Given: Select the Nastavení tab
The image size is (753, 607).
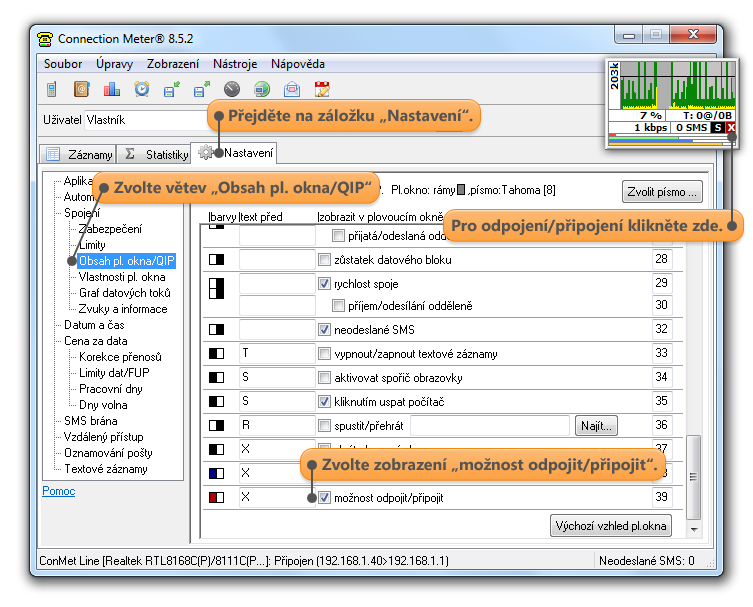Looking at the screenshot, I should click(234, 153).
